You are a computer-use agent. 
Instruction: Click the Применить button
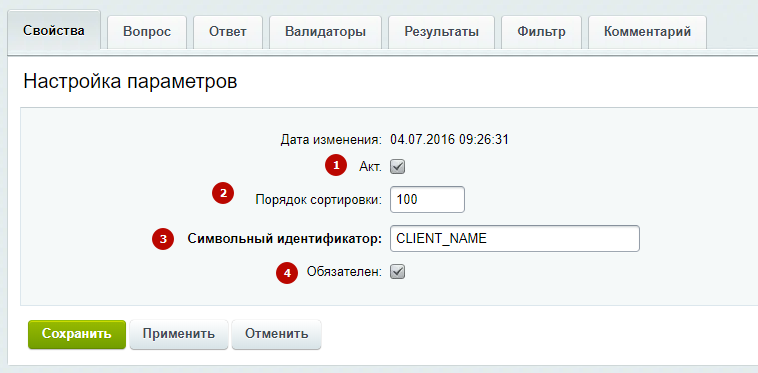tap(178, 334)
